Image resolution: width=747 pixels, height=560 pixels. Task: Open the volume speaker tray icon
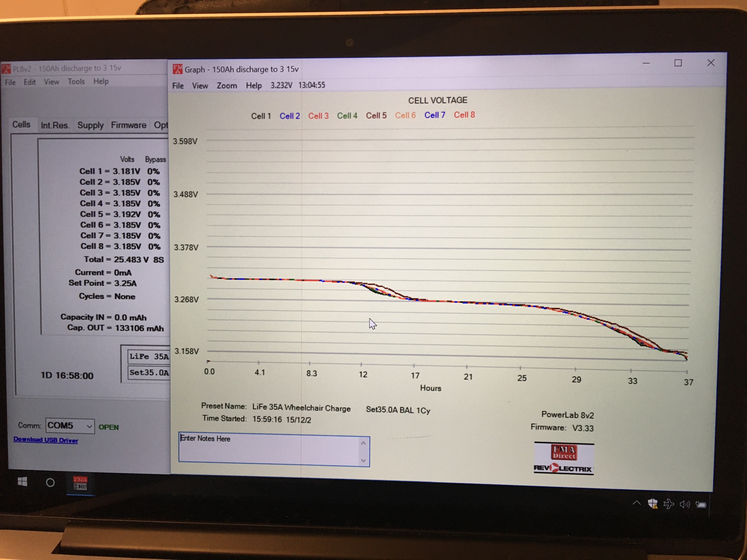(x=685, y=504)
